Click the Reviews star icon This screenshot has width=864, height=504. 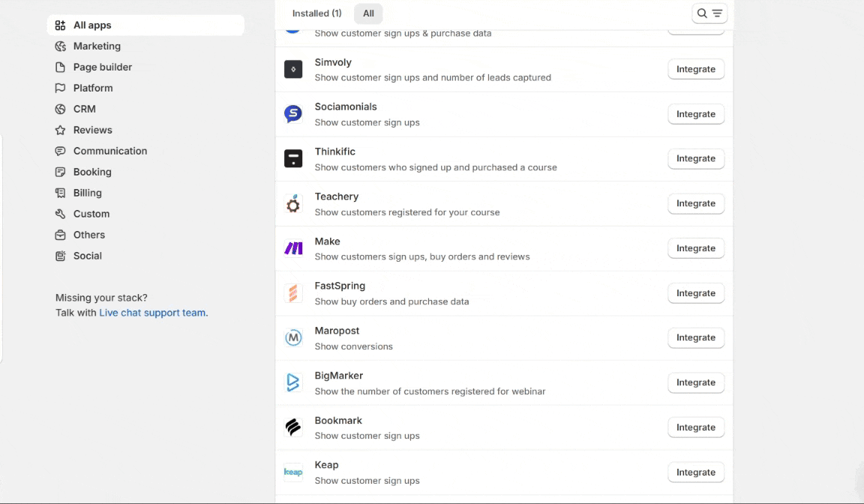coord(60,130)
